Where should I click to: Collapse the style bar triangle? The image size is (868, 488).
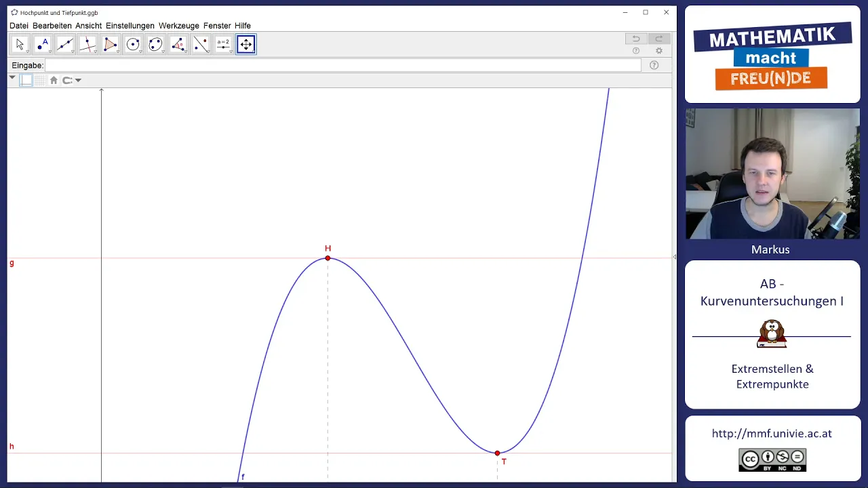point(12,78)
